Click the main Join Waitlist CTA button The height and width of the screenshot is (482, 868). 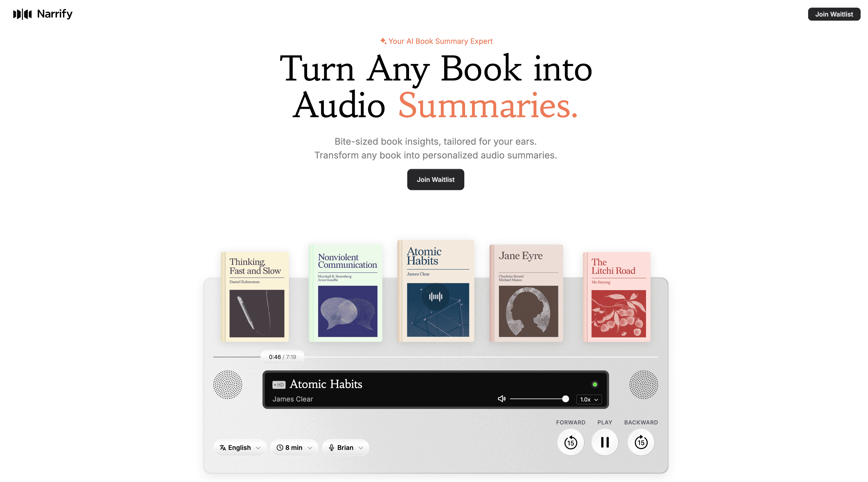tap(435, 179)
